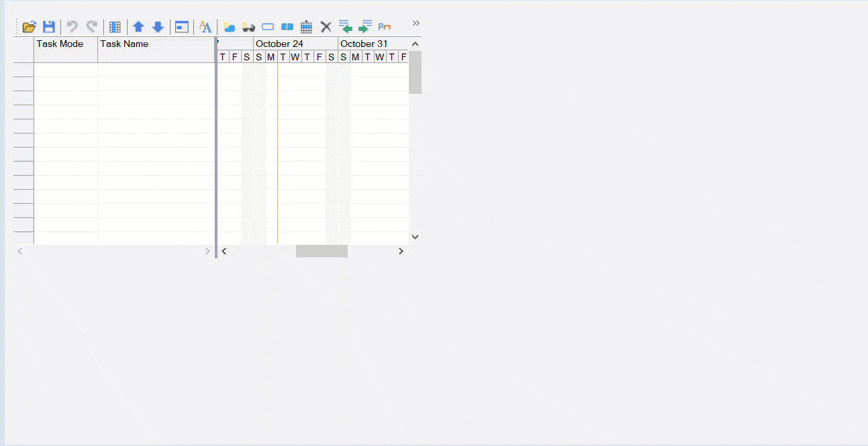
Task: Move the task down with the blue down arrow
Action: tap(158, 27)
